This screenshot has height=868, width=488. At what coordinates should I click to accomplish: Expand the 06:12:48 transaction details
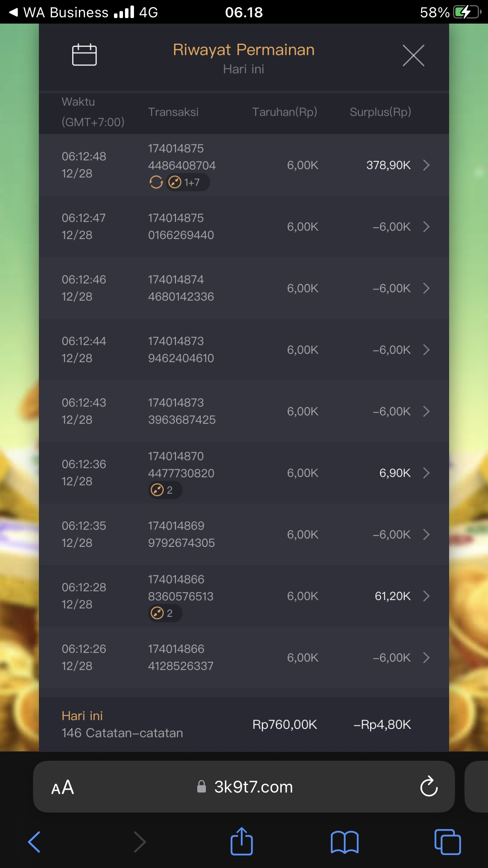click(x=426, y=165)
